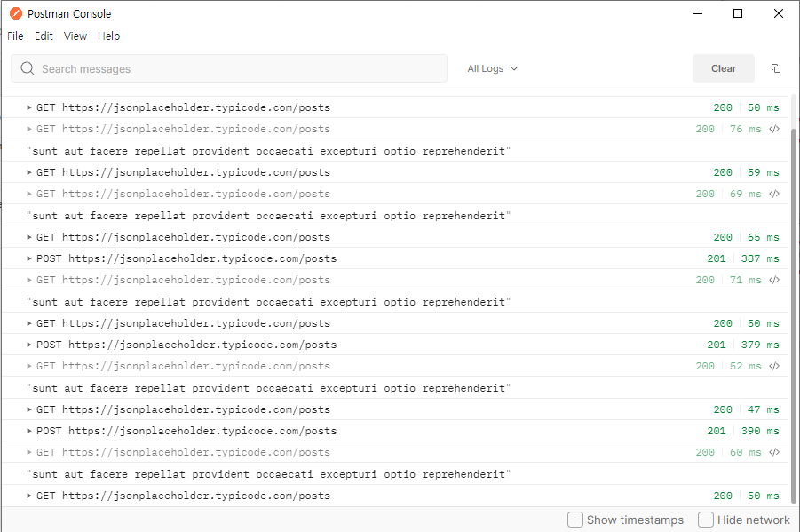Image resolution: width=800 pixels, height=532 pixels.
Task: Click the 200 status on the 59 ms row
Action: point(723,172)
